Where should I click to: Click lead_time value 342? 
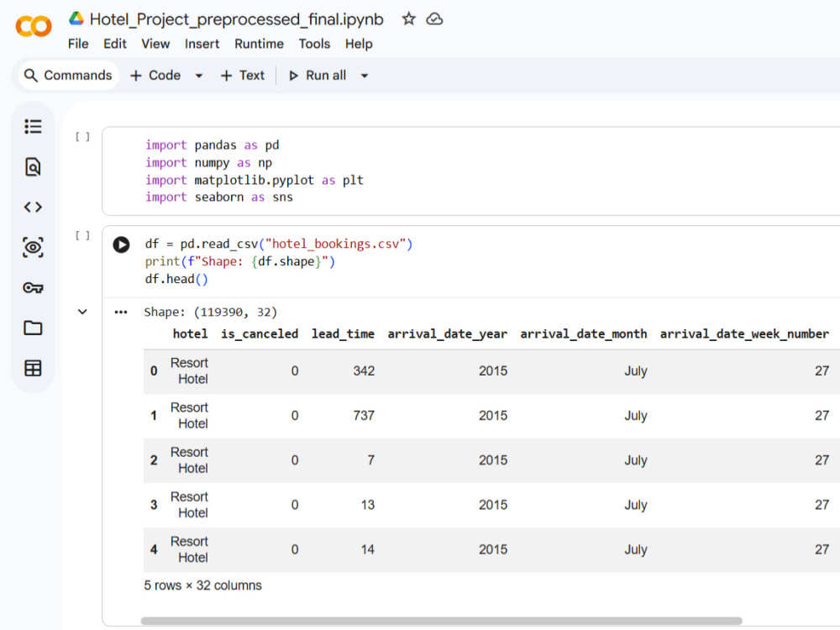click(x=364, y=370)
